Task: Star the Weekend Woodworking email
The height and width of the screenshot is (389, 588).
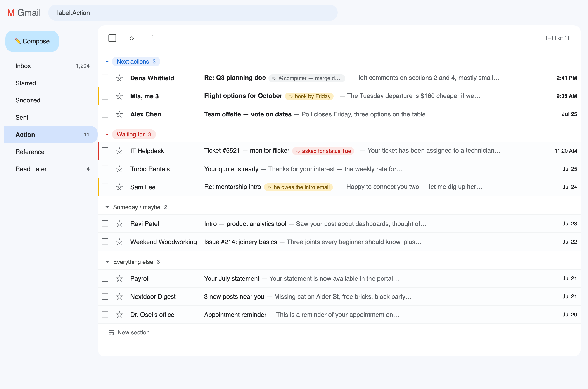Action: coord(119,242)
